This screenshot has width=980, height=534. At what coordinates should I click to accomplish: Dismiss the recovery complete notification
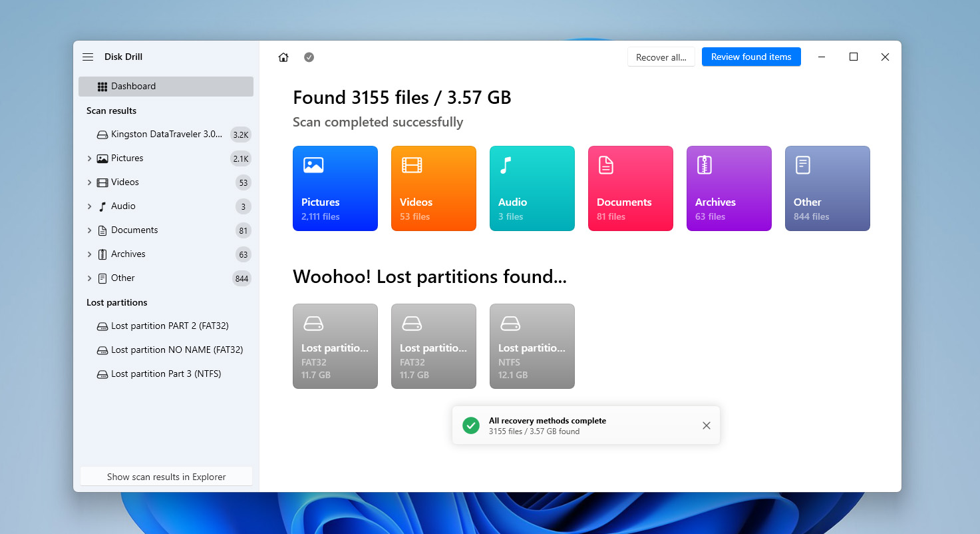(707, 425)
